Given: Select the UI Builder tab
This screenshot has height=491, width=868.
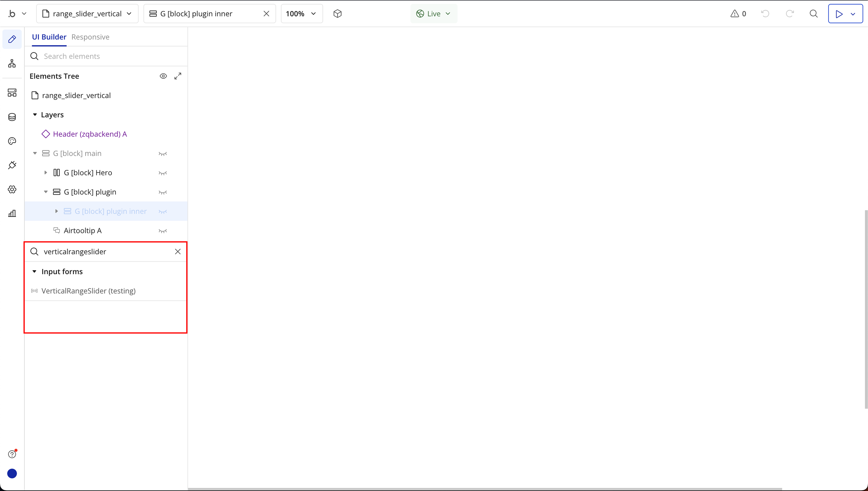Looking at the screenshot, I should tap(49, 37).
